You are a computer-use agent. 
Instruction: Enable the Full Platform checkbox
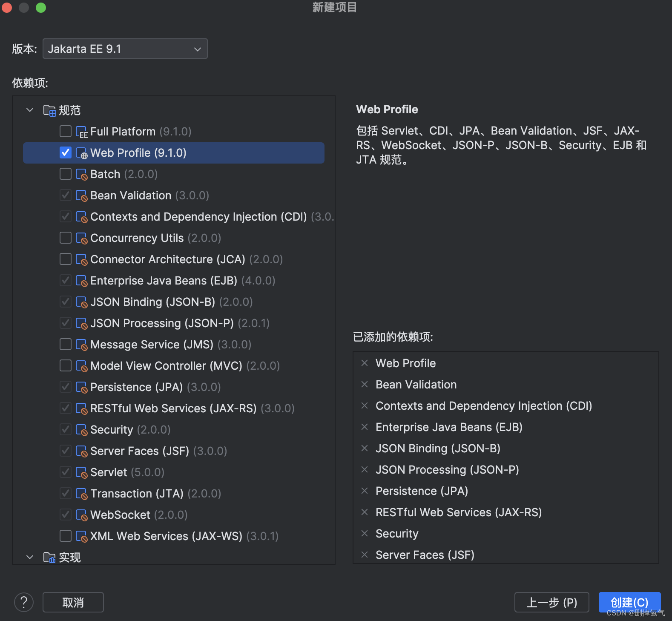pyautogui.click(x=66, y=131)
